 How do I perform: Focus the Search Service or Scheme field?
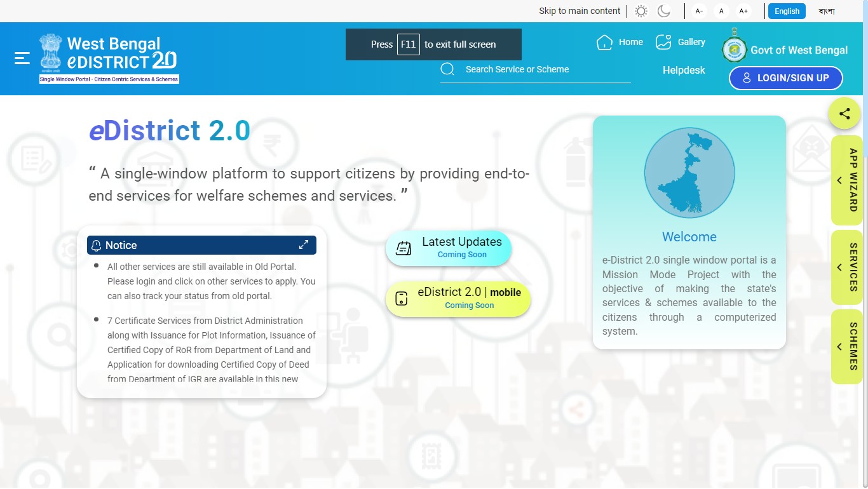pos(536,70)
